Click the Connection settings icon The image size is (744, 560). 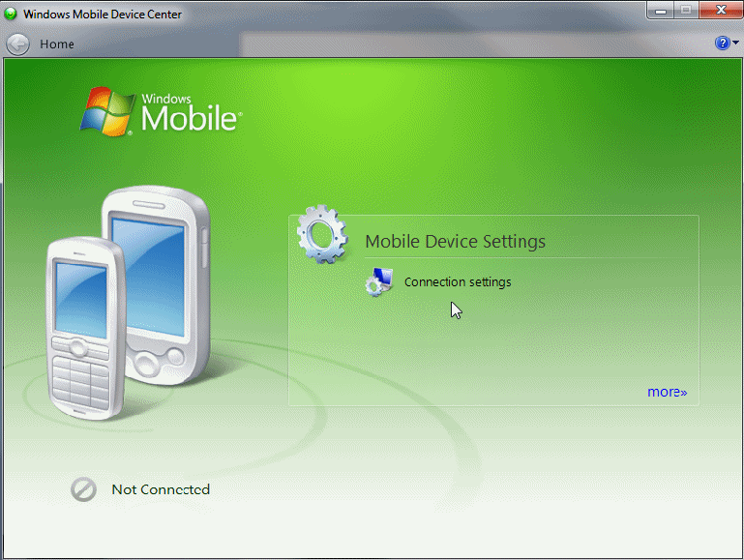(379, 282)
